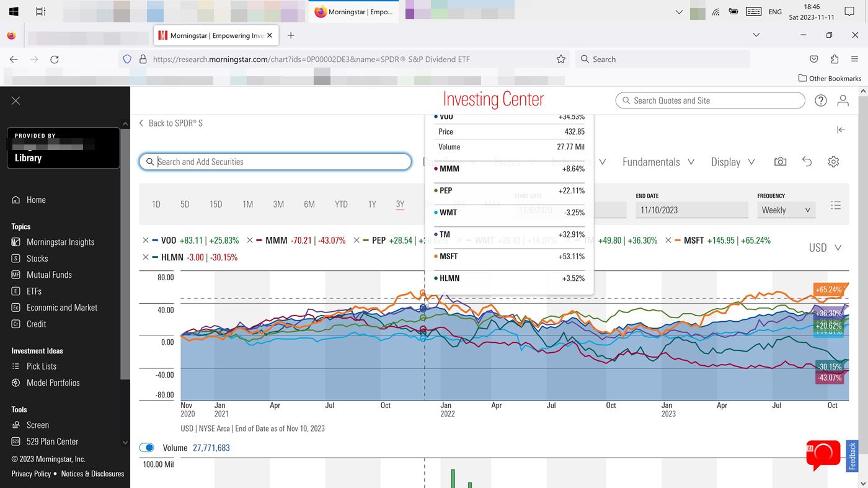Edit the End Date field 11/10/2023
868x488 pixels.
692,210
